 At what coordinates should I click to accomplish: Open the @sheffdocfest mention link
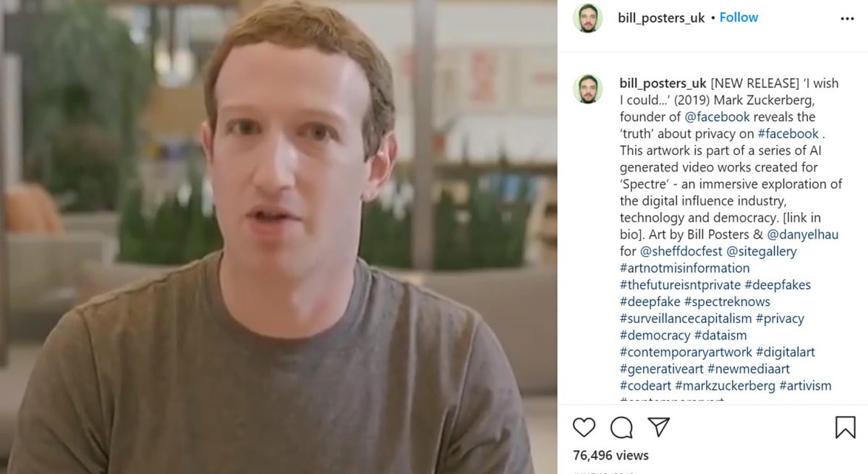(x=681, y=251)
